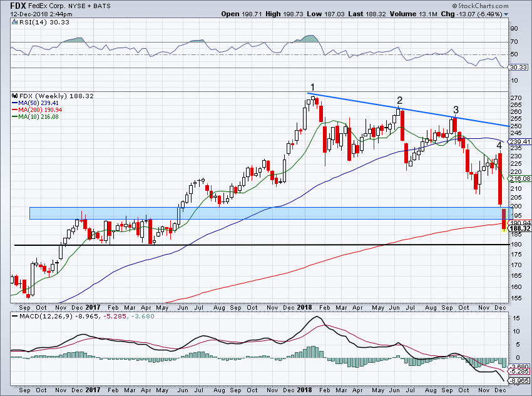
Task: Click the candlestick icon beside FDX (Weekly)
Action: pos(14,96)
